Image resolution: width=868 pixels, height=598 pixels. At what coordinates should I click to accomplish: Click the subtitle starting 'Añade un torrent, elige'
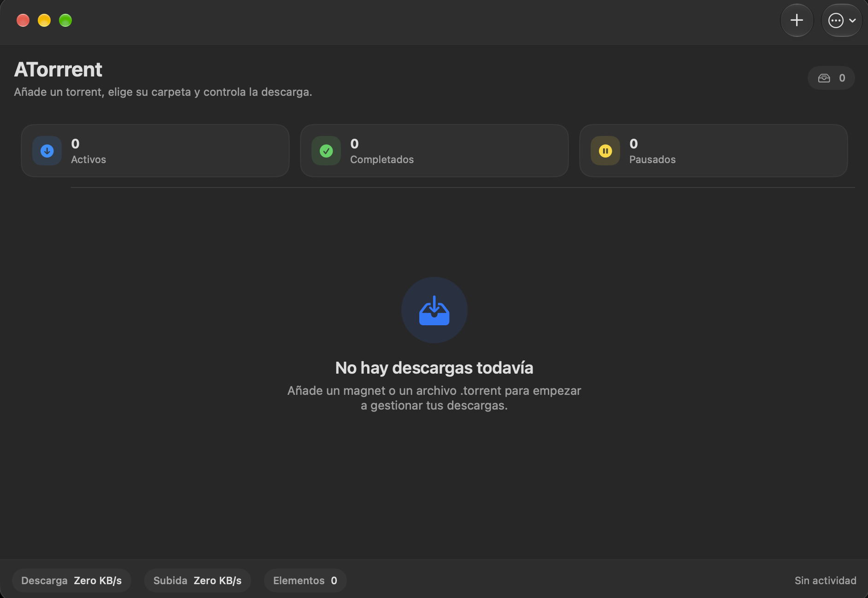coord(163,92)
